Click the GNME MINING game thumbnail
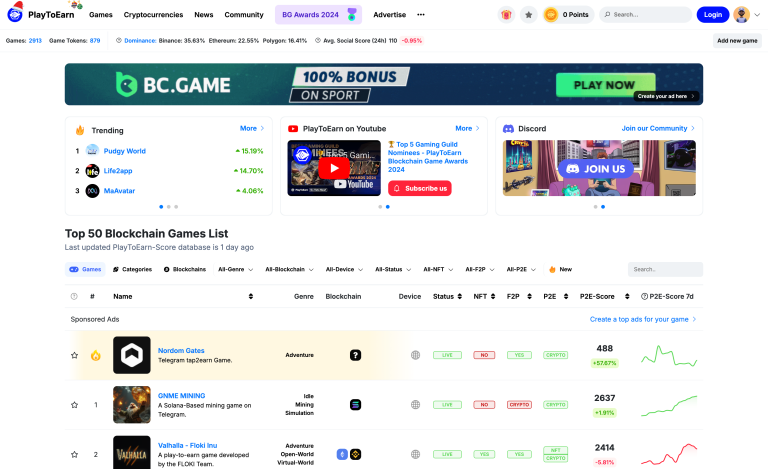 pos(132,404)
